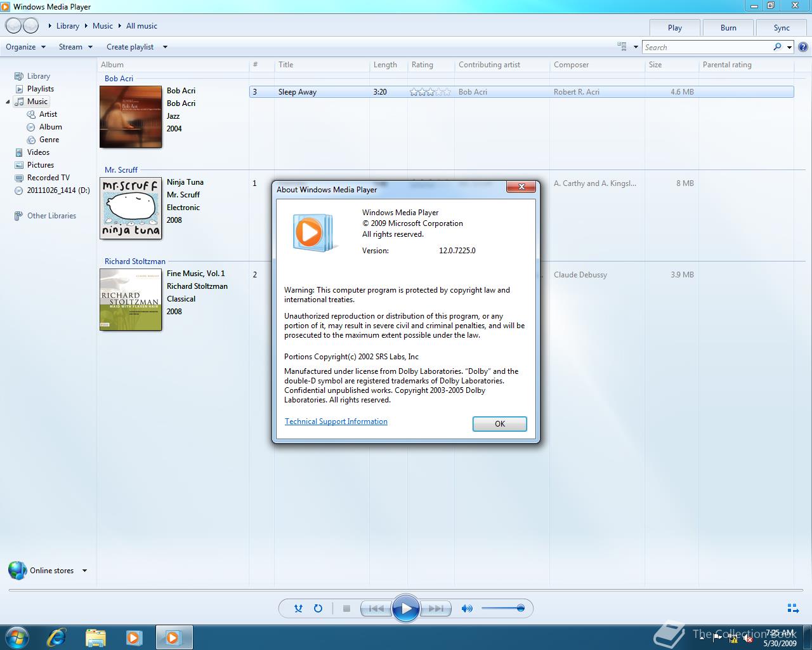Open the Help question mark icon

(802, 47)
